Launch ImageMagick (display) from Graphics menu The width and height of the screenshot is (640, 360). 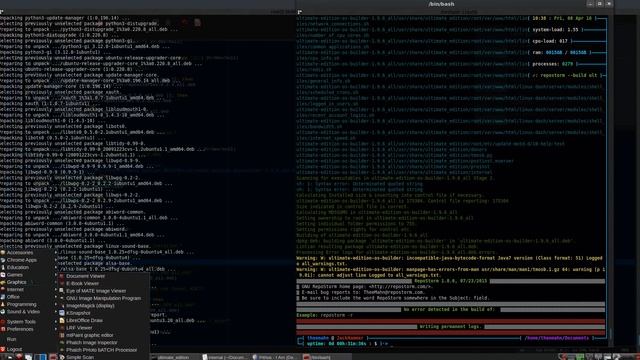coord(90,306)
